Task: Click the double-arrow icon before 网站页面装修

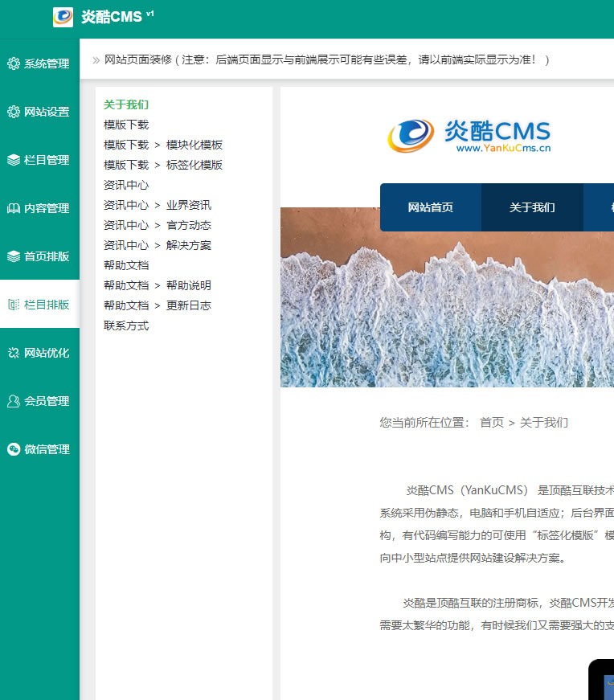Action: point(96,60)
